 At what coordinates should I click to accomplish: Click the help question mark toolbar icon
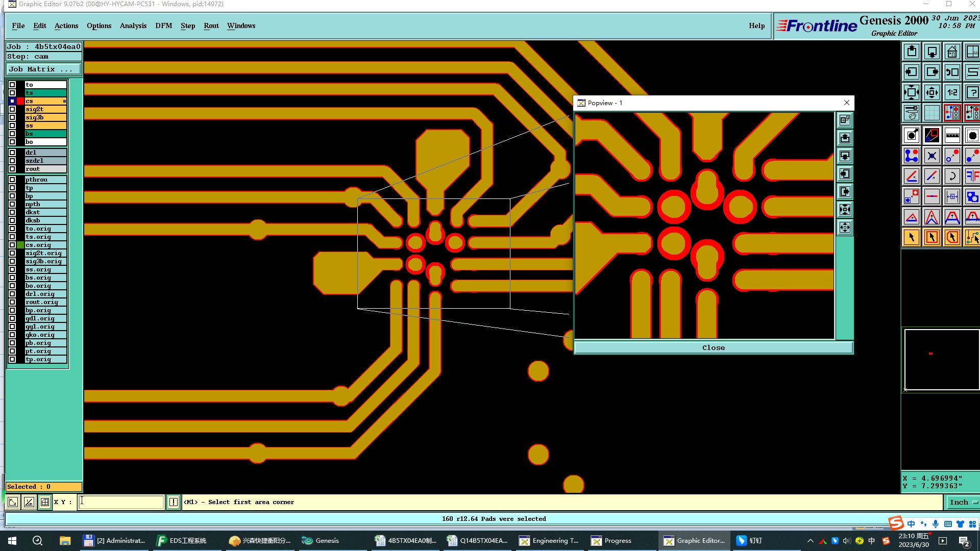972,92
